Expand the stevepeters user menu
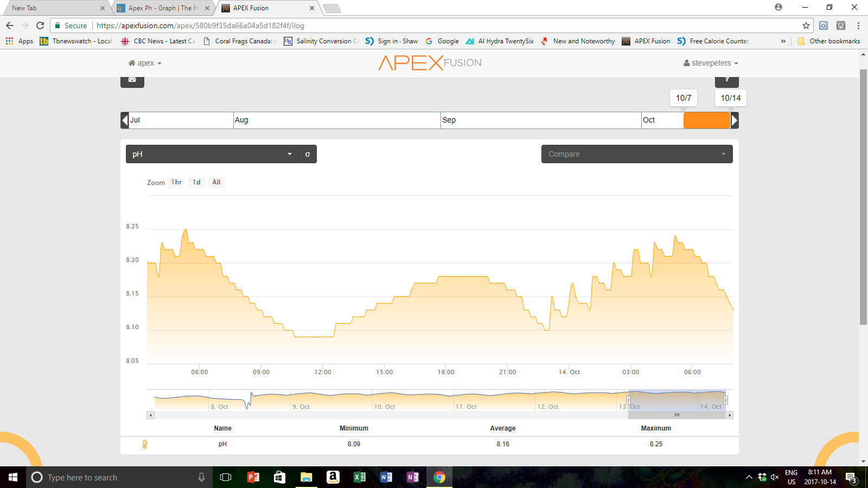 pos(711,63)
